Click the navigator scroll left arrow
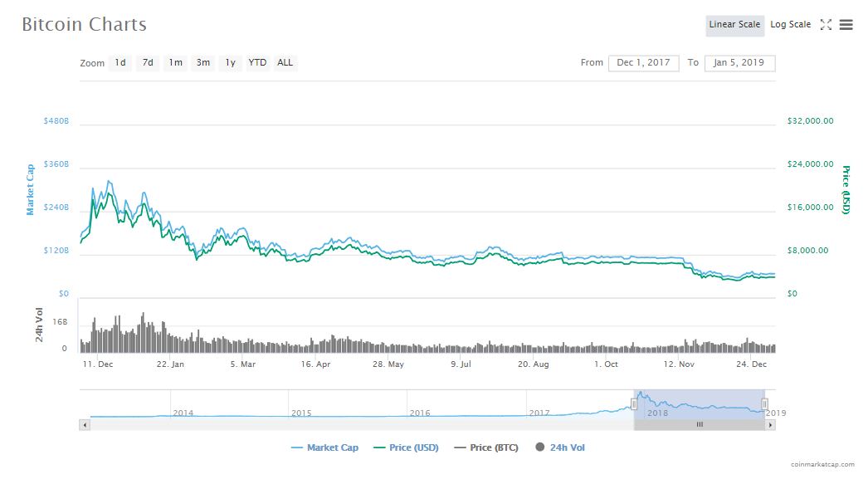 84,424
